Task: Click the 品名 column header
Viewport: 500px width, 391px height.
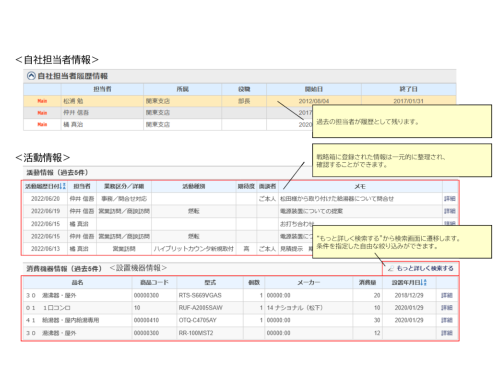Action: pos(77,282)
